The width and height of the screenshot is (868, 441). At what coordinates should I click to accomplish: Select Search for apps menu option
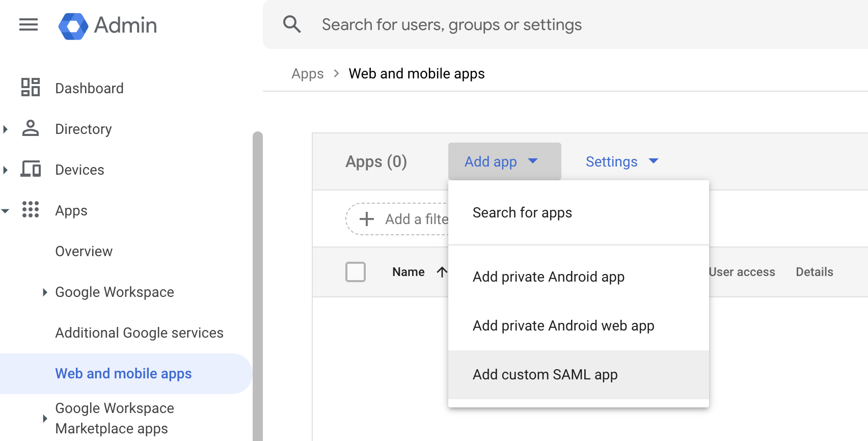[x=522, y=213]
